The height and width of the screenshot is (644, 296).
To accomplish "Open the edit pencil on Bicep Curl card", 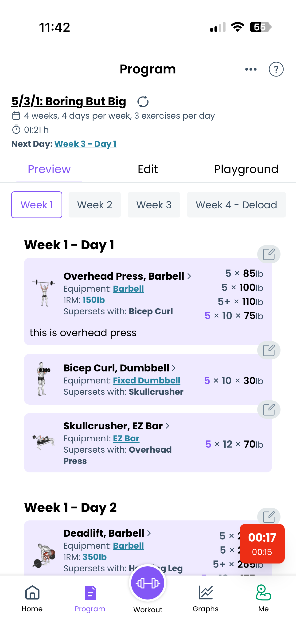I will point(269,350).
